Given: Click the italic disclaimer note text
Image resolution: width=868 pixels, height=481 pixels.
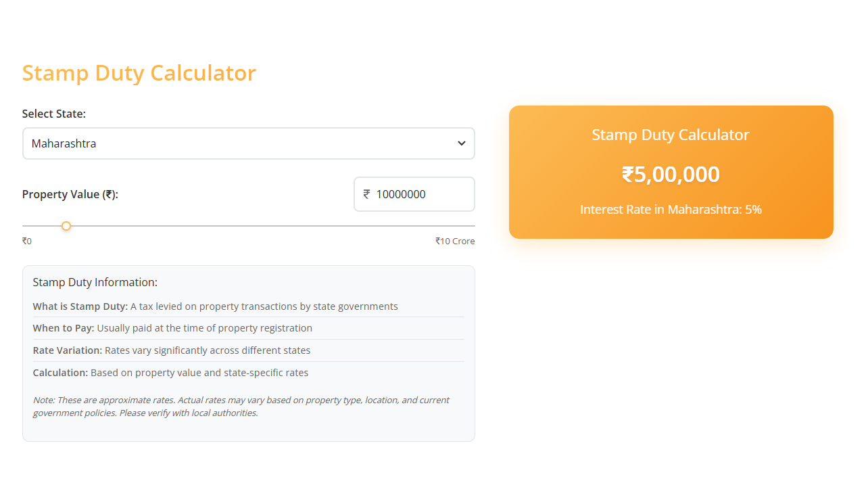Looking at the screenshot, I should tap(241, 406).
